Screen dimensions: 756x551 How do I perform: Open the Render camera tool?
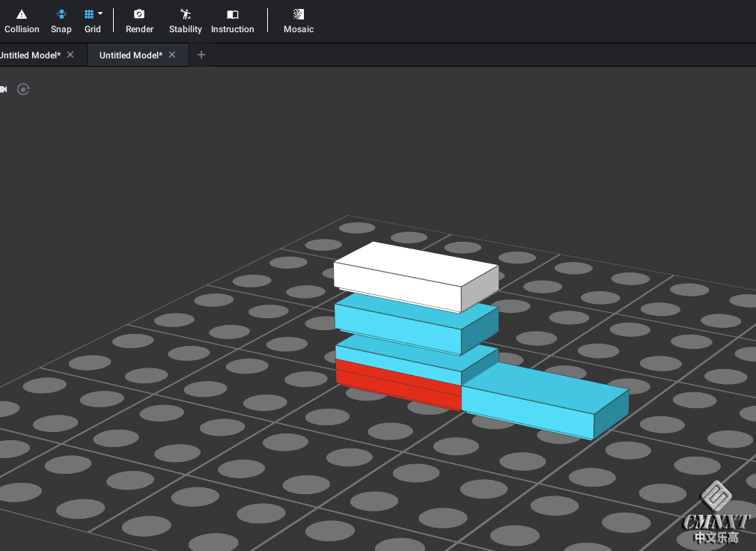tap(139, 22)
